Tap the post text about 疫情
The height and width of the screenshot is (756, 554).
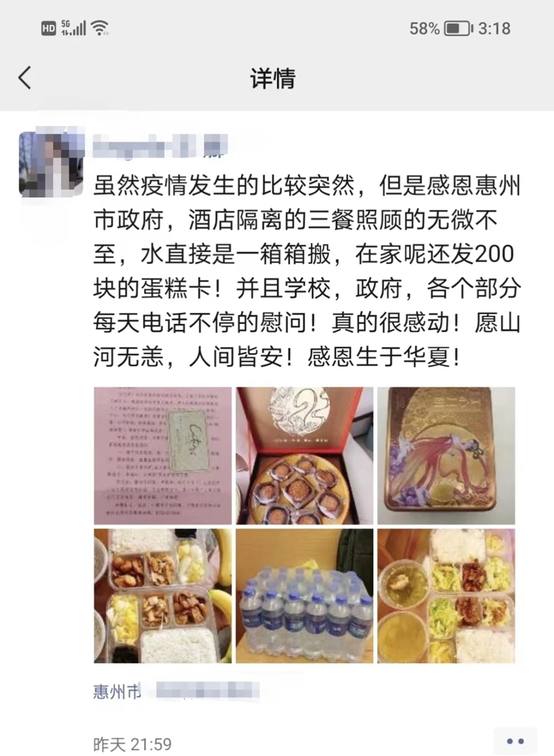click(x=306, y=272)
